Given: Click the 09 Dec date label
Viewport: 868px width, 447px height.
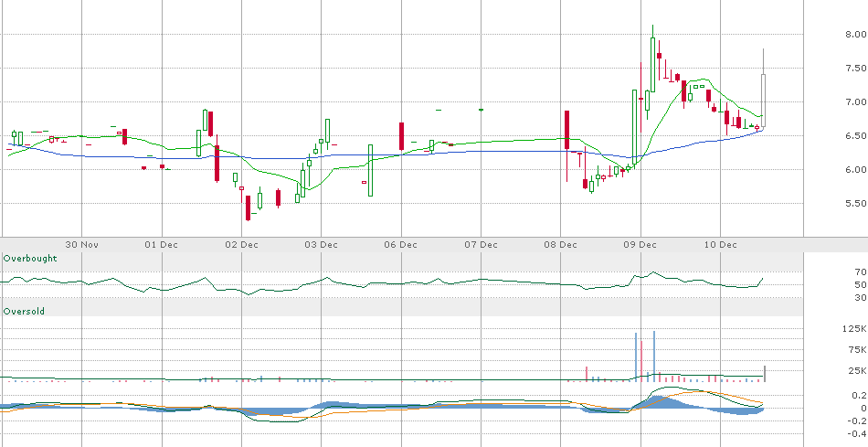Looking at the screenshot, I should pyautogui.click(x=640, y=245).
